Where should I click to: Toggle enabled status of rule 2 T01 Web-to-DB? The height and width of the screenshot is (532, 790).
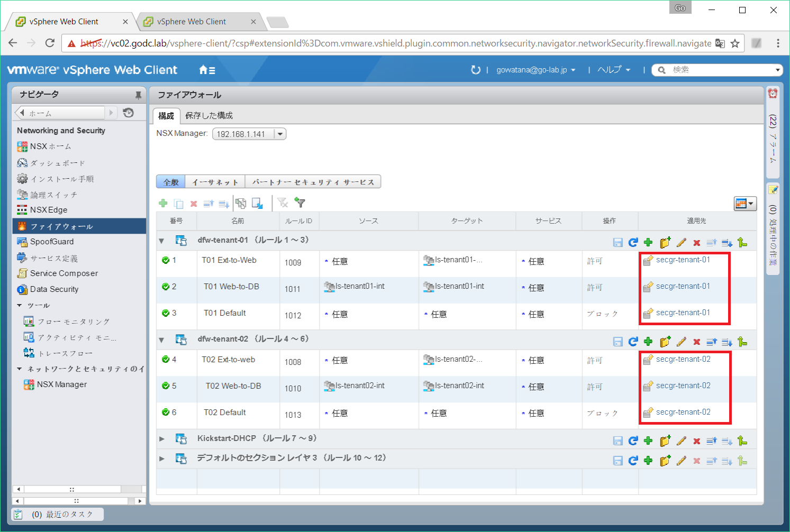pos(166,287)
